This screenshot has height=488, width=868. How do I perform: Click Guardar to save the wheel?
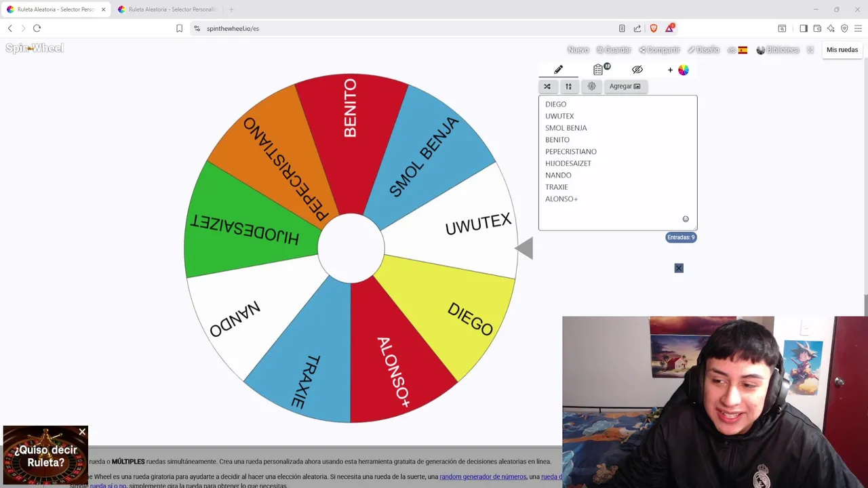[614, 50]
